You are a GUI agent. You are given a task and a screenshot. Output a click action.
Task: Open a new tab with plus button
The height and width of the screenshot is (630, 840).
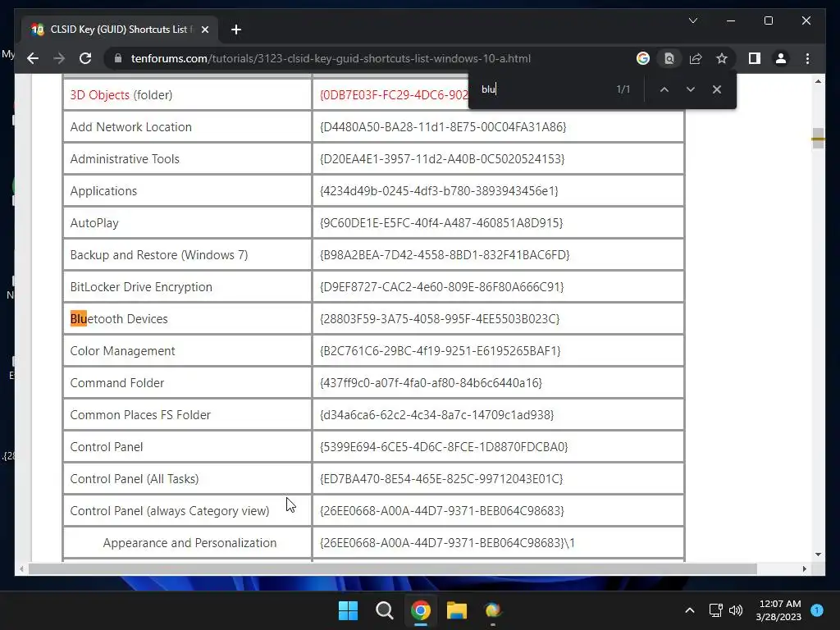[x=236, y=30]
